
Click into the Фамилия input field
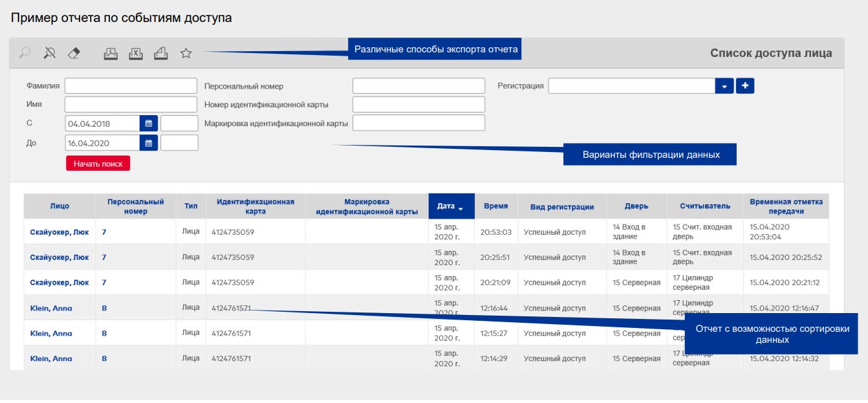point(131,86)
